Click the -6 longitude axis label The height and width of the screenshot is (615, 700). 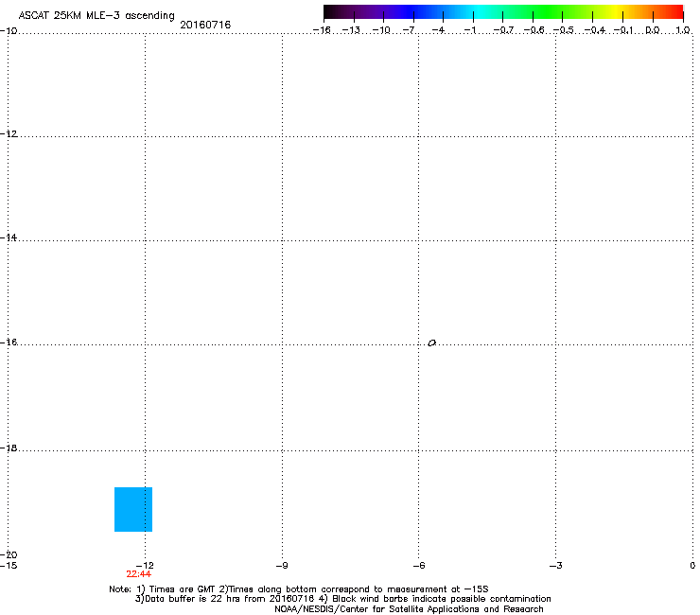pyautogui.click(x=418, y=566)
